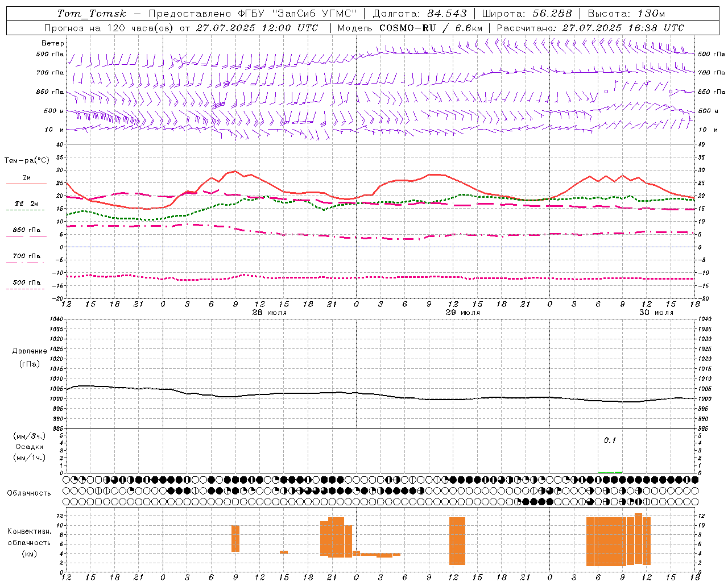
Task: Click the Давление panel label
Action: (x=30, y=351)
